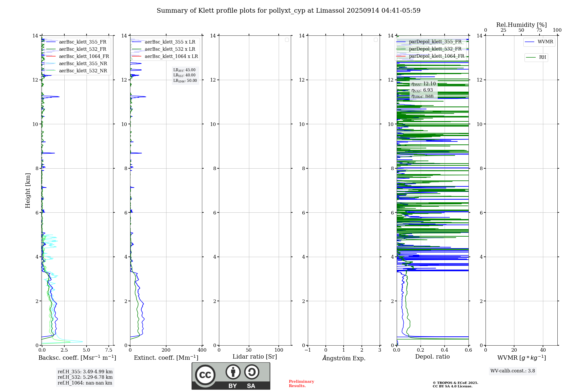The image size is (577, 392).
Task: Click the LR355: 45.00 value
Action: [184, 70]
